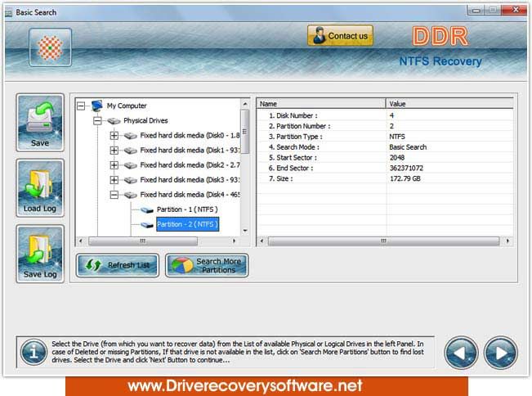Click the Physical Drives disk icon
Screen dimensions: 532x396
114,121
